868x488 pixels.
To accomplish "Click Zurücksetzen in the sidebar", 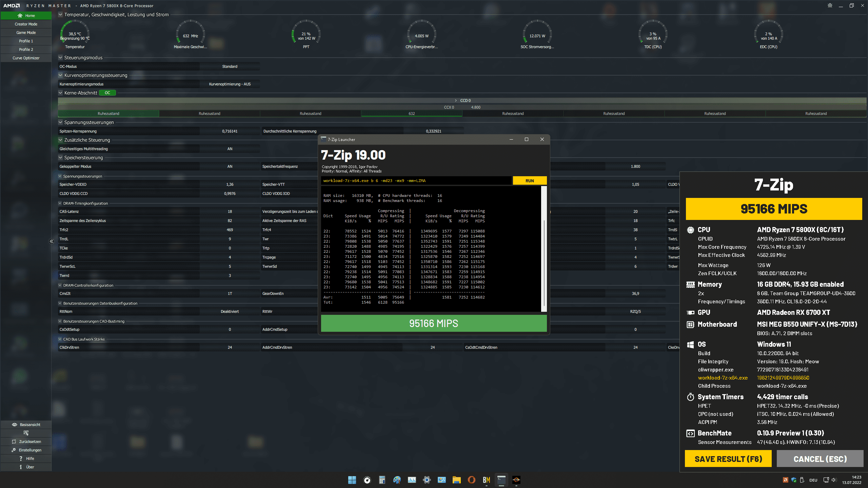I will 26,442.
